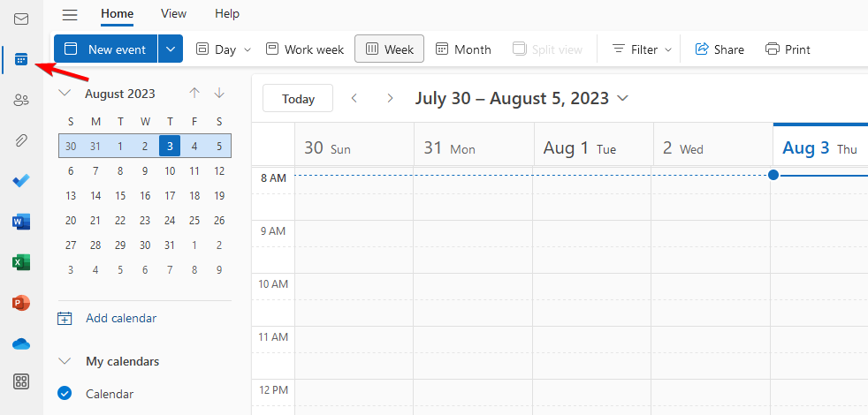Switch to the View tab
The height and width of the screenshot is (415, 868).
click(174, 14)
